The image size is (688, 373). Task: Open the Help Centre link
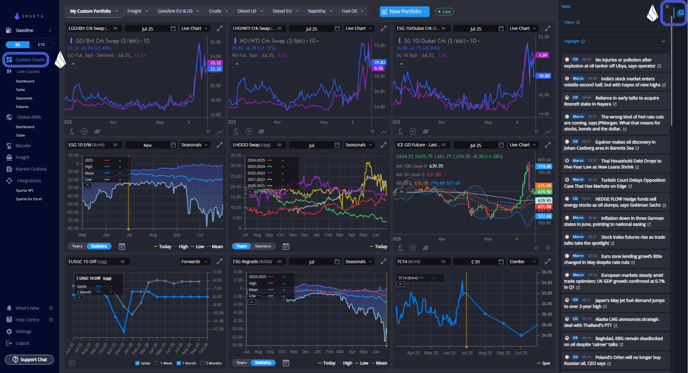tap(27, 320)
